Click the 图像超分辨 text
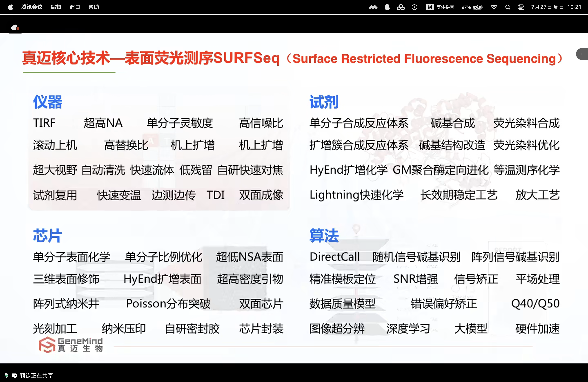 click(337, 329)
